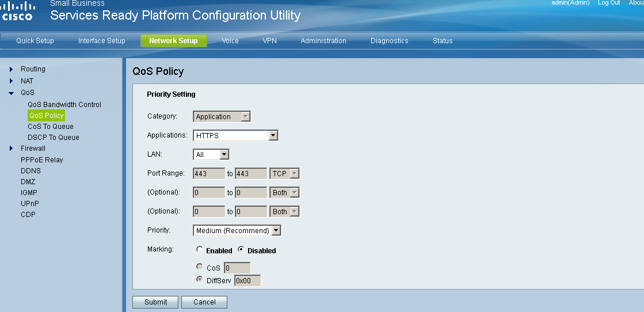The height and width of the screenshot is (312, 644).
Task: Expand the NAT section arrow
Action: click(x=11, y=81)
